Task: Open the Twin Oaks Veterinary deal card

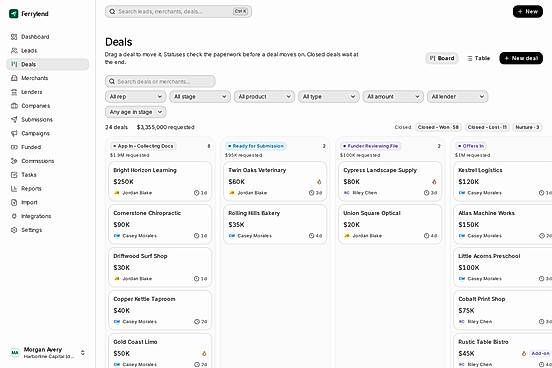Action: (275, 181)
